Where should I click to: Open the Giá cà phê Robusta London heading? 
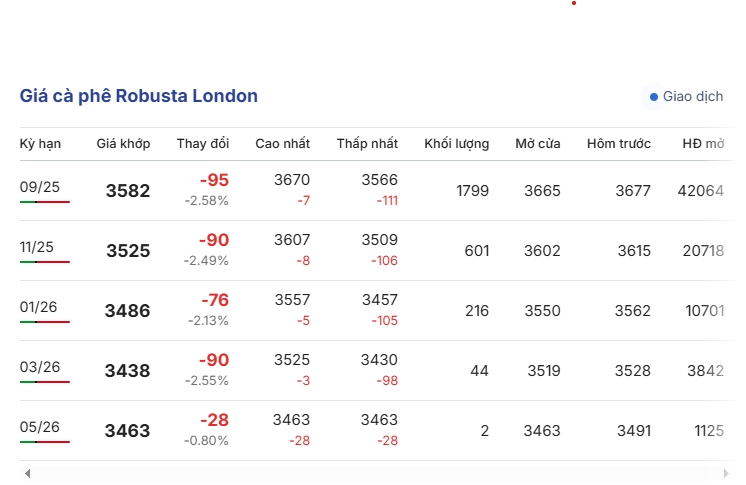138,96
